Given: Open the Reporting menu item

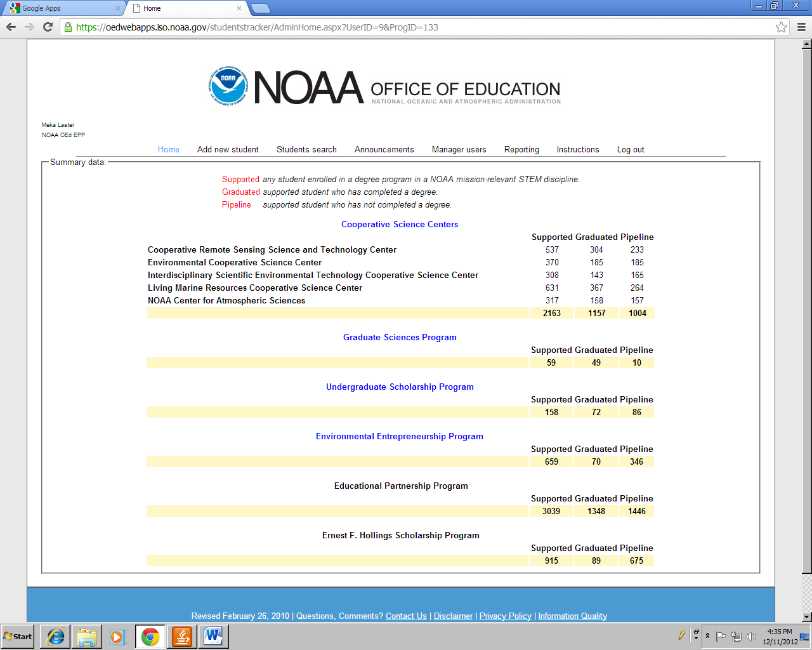Looking at the screenshot, I should (x=521, y=150).
